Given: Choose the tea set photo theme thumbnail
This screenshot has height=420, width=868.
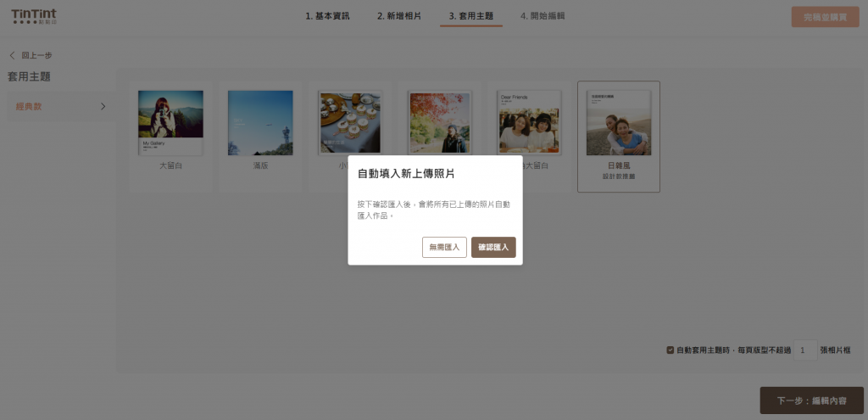Looking at the screenshot, I should click(x=349, y=123).
